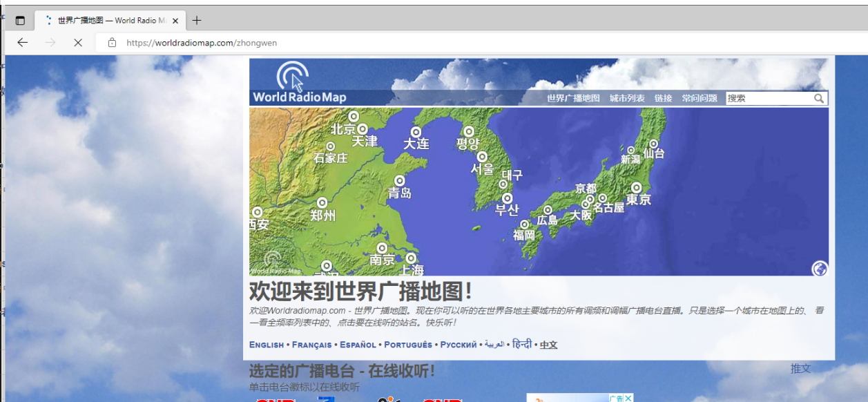Select the 広島 city marker

point(548,210)
